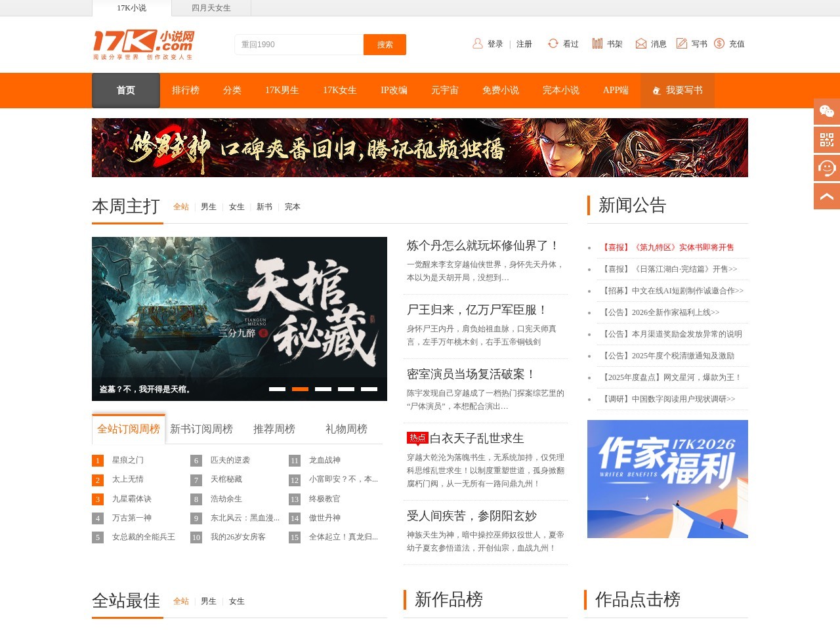840x630 pixels.
Task: Open the 炼个丹怎么就玩坏修仙界了 title
Action: click(x=483, y=245)
